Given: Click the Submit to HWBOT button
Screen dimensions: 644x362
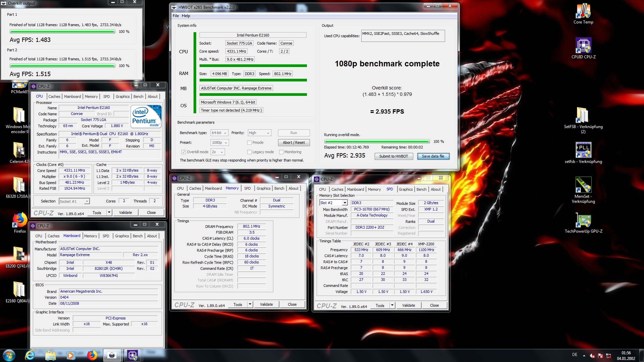Looking at the screenshot, I should 393,156.
